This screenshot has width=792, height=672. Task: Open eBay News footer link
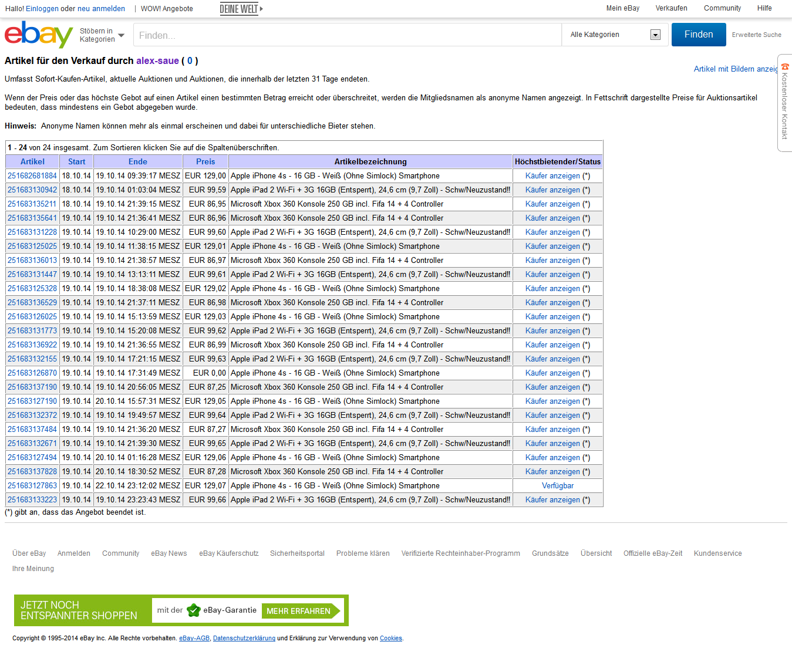(169, 553)
